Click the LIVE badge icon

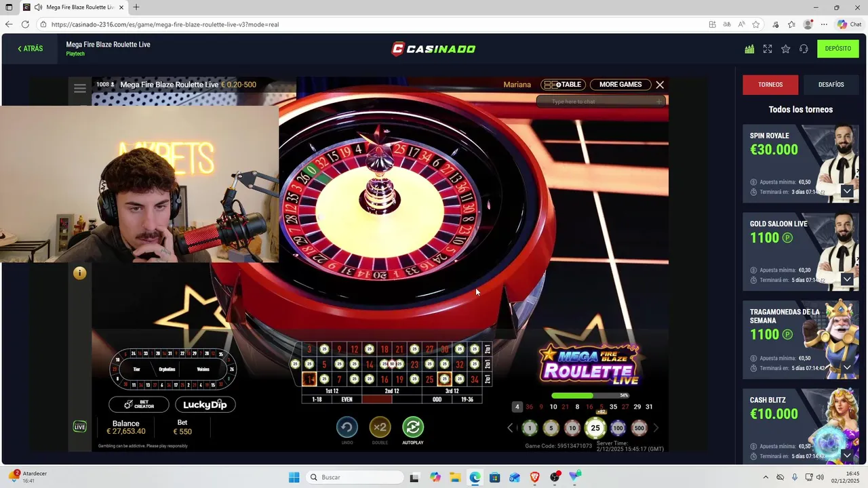tap(80, 427)
